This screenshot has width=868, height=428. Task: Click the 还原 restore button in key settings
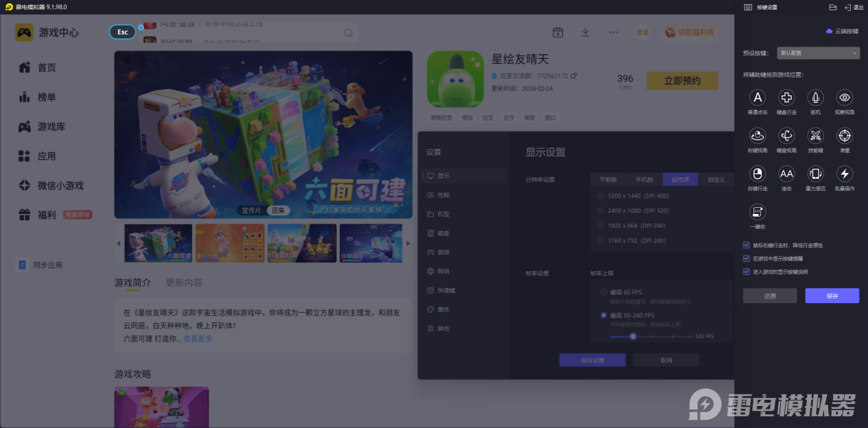point(770,296)
